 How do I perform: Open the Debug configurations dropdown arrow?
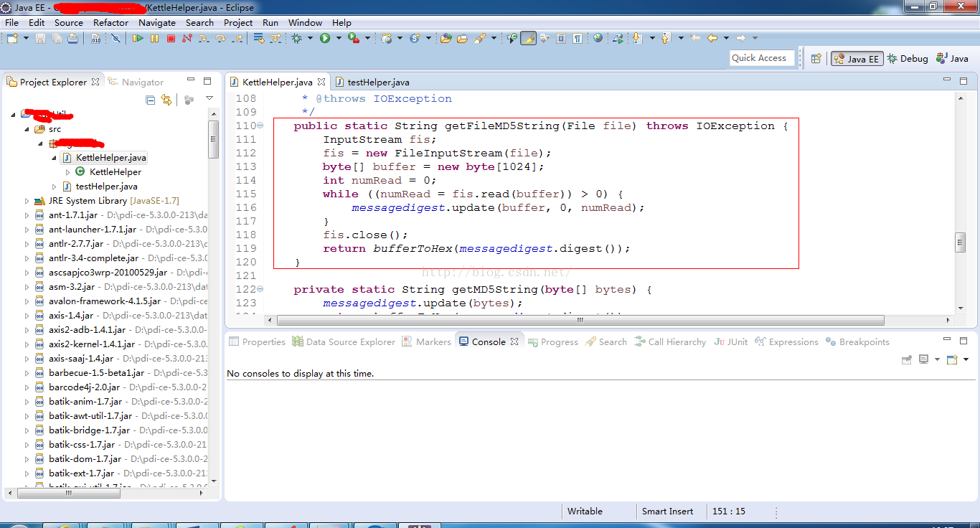pyautogui.click(x=311, y=38)
